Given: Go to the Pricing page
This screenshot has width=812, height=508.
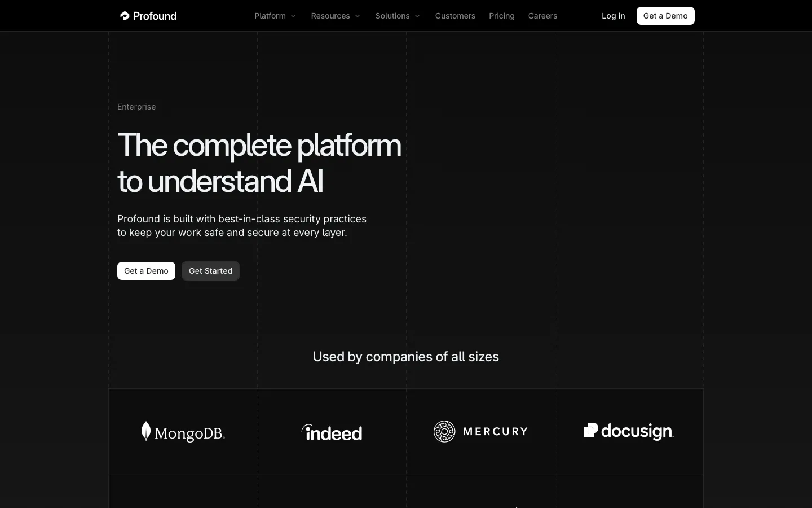Looking at the screenshot, I should [502, 16].
